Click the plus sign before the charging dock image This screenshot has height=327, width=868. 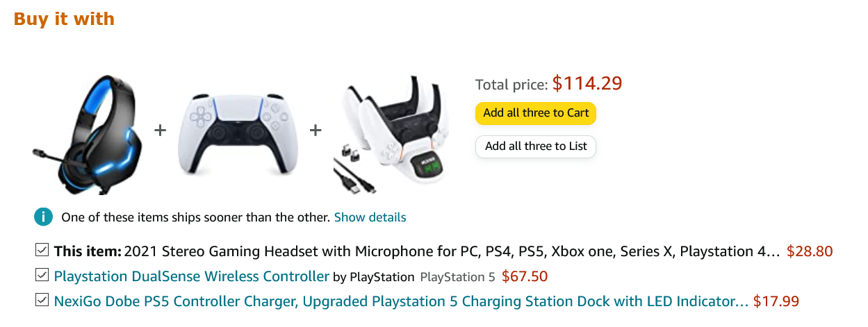316,130
